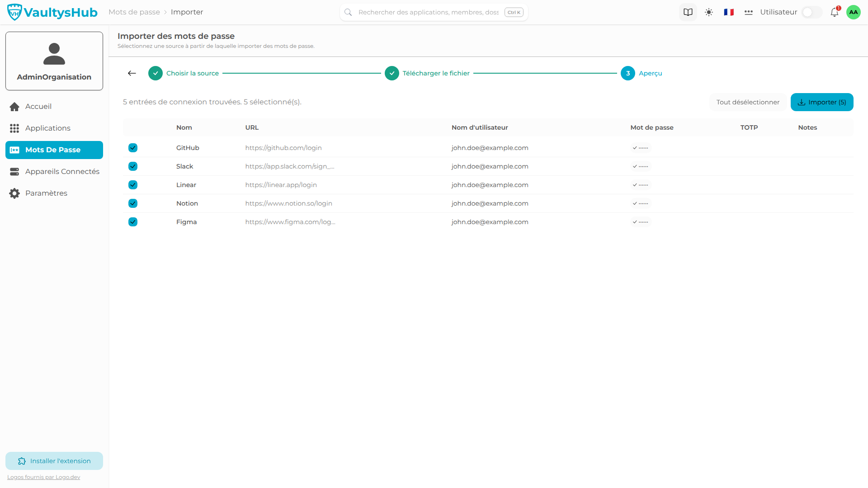Click the AdminOrganisation profile card

pyautogui.click(x=54, y=61)
